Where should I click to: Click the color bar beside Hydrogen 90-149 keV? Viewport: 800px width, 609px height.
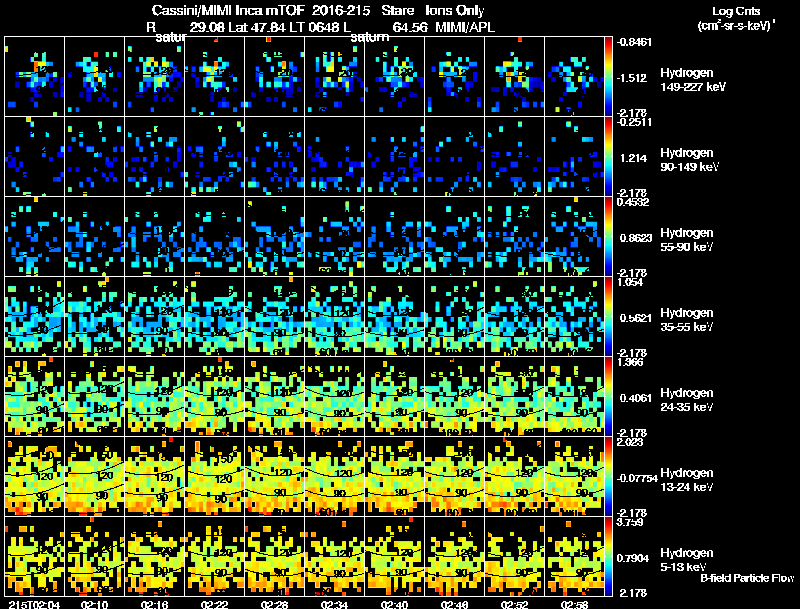pyautogui.click(x=610, y=157)
